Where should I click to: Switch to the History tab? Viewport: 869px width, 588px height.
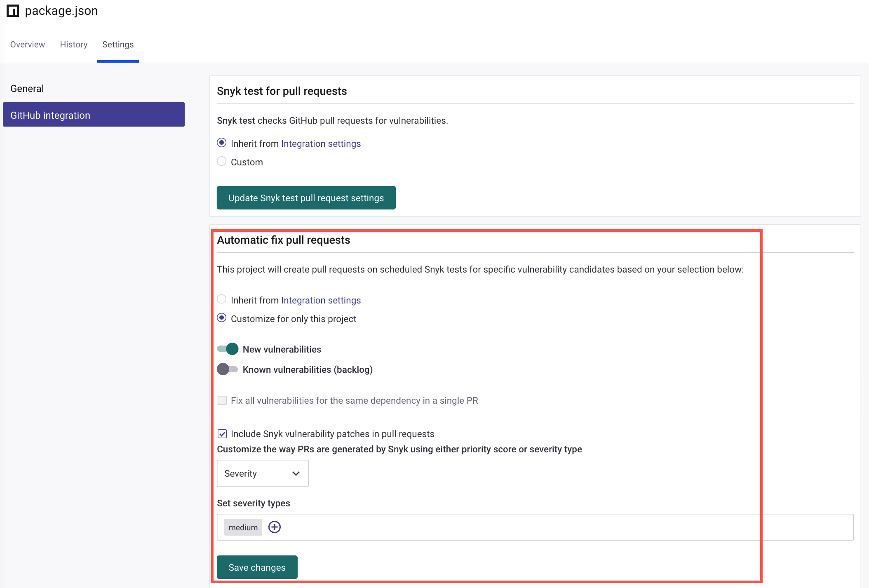(x=74, y=45)
